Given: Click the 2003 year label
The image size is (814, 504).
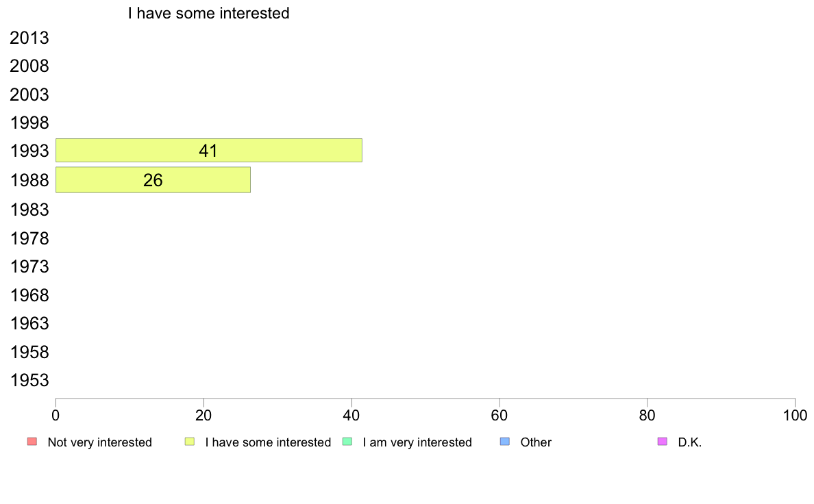Looking at the screenshot, I should point(29,95).
